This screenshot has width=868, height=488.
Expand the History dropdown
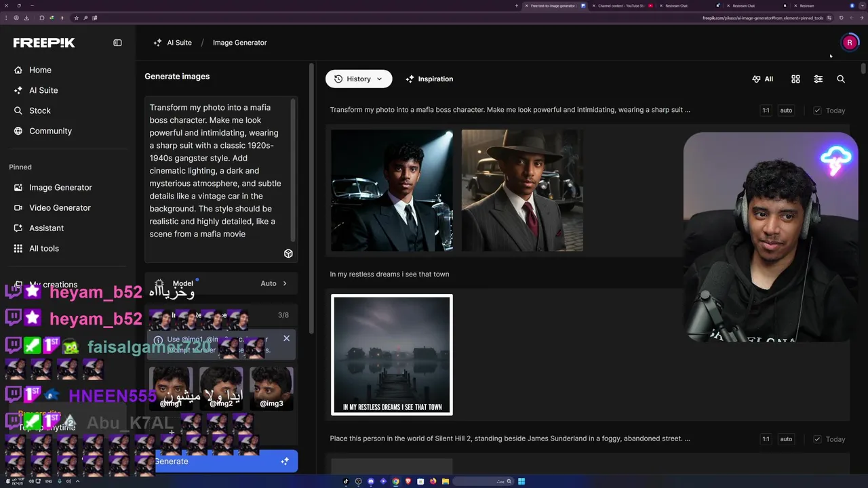tap(359, 79)
